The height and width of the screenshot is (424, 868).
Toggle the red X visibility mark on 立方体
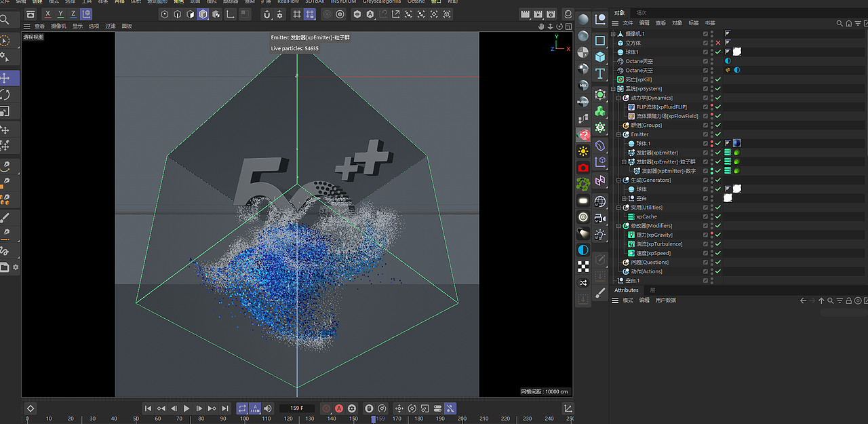coord(717,42)
